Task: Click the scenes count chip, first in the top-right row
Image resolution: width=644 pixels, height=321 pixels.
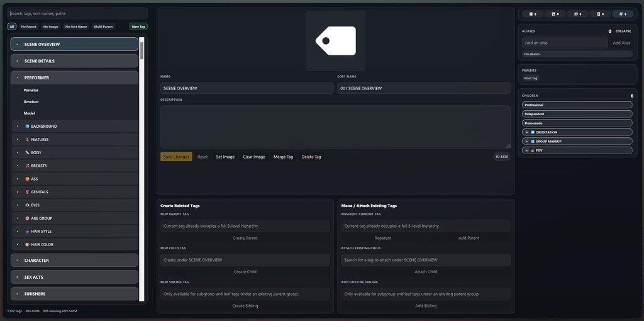Action: click(x=533, y=14)
